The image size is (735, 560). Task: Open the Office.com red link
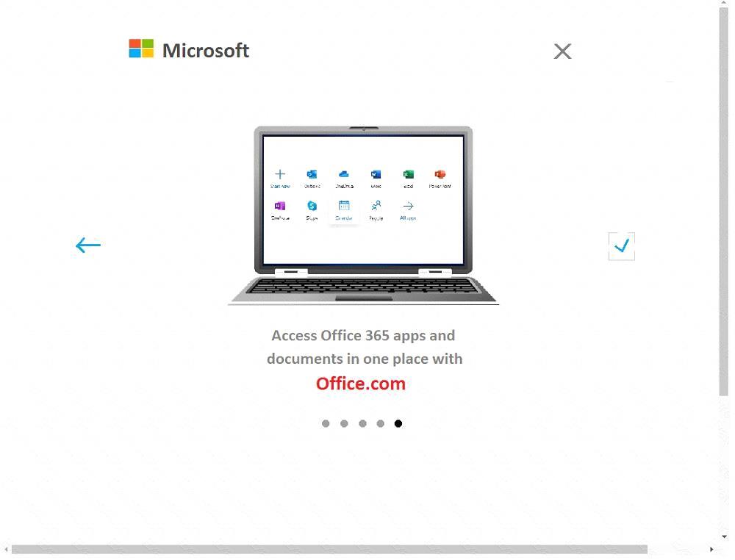(x=360, y=384)
